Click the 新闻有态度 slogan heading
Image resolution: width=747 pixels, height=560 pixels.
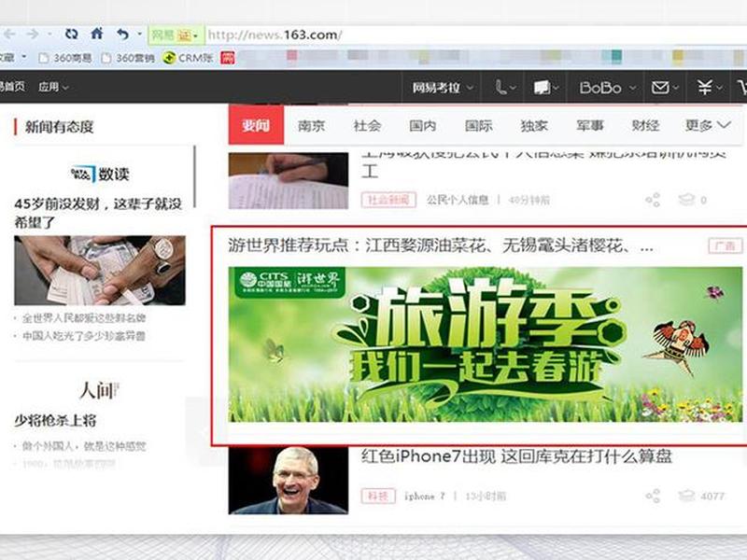pyautogui.click(x=59, y=127)
